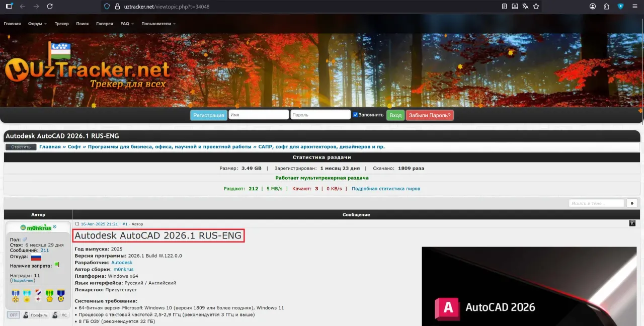The image size is (644, 326).
Task: Submit topic search with the » button
Action: pos(632,203)
